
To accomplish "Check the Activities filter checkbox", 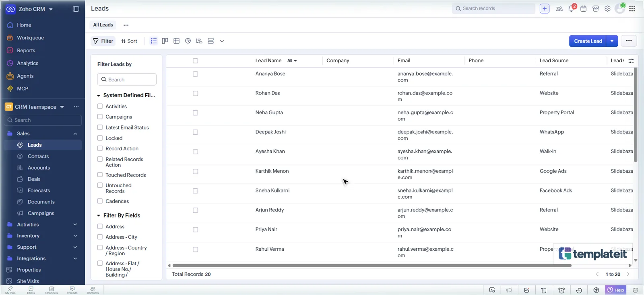I will 100,106.
